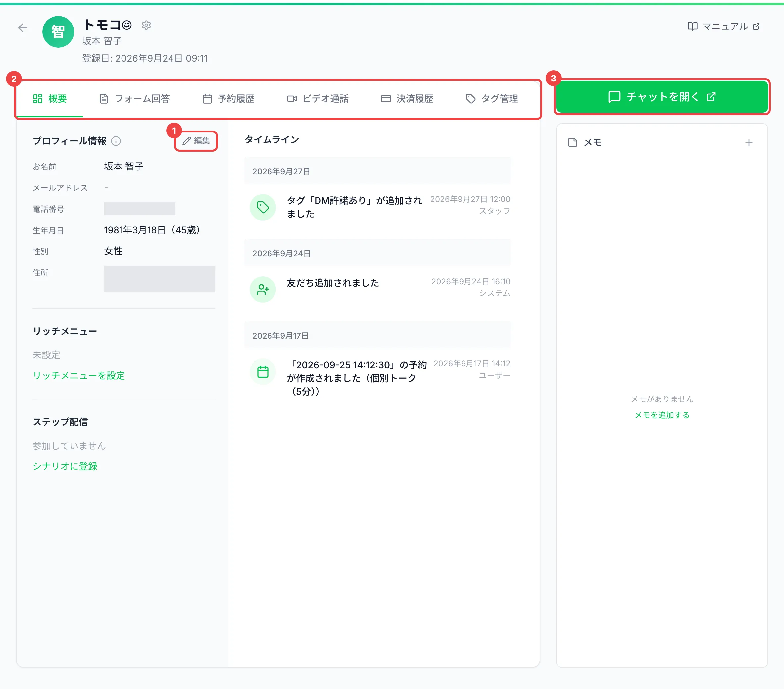Show info icon next to プロフィール情報
This screenshot has width=784, height=689.
click(x=116, y=141)
